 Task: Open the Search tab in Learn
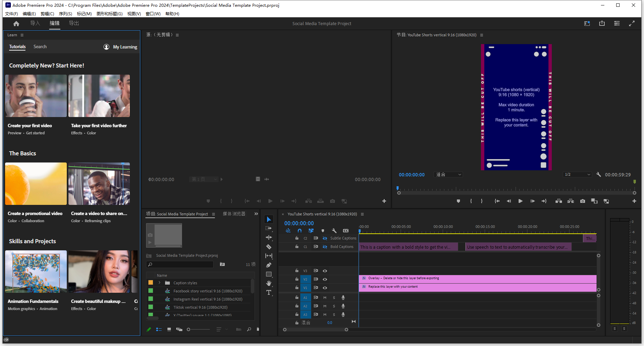40,46
